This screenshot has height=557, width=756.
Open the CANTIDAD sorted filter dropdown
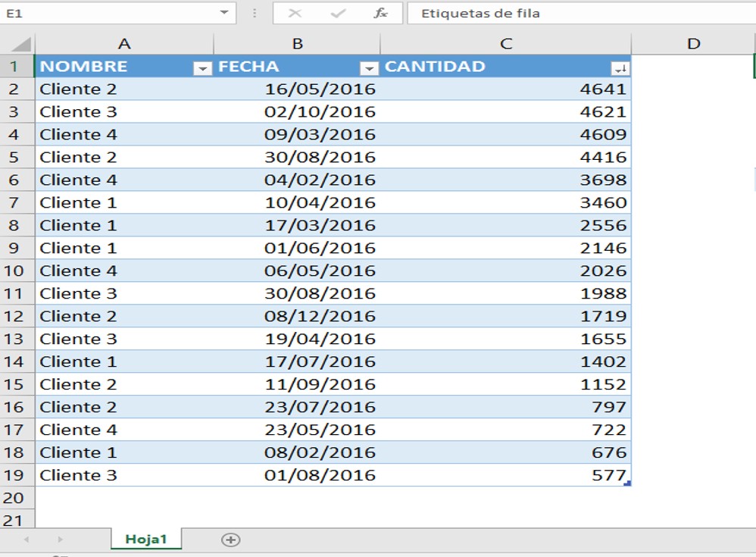[620, 68]
